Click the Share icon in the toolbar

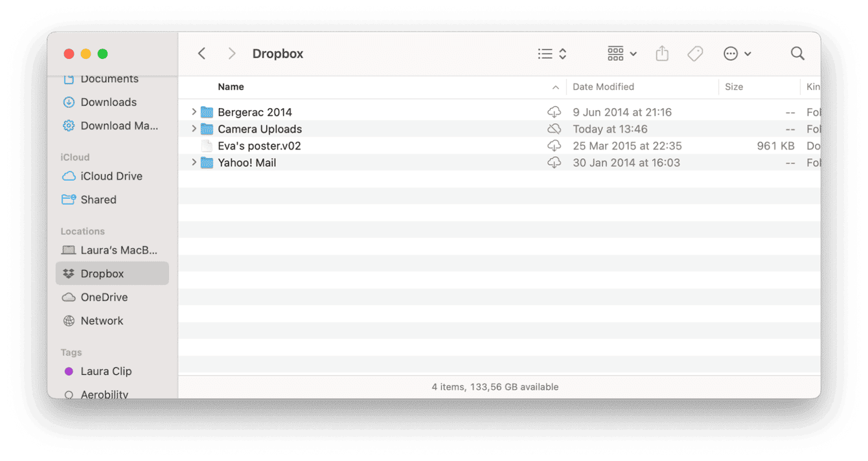[662, 54]
